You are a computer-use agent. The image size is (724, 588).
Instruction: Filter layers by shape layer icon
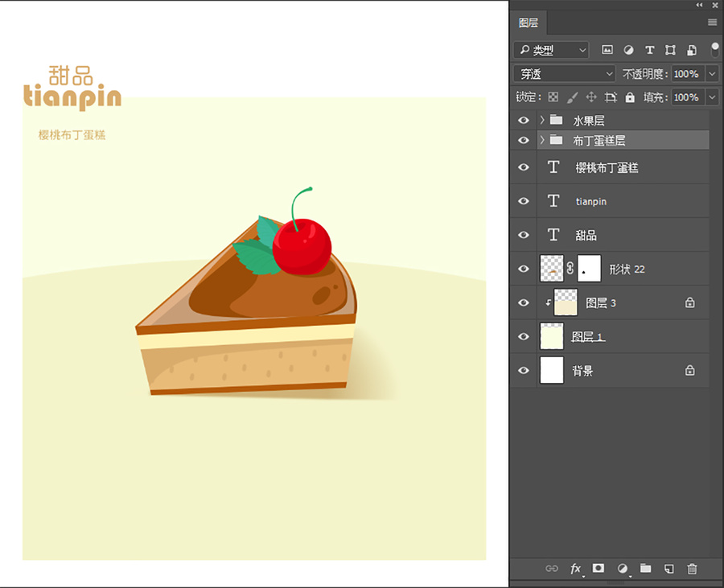[x=670, y=50]
